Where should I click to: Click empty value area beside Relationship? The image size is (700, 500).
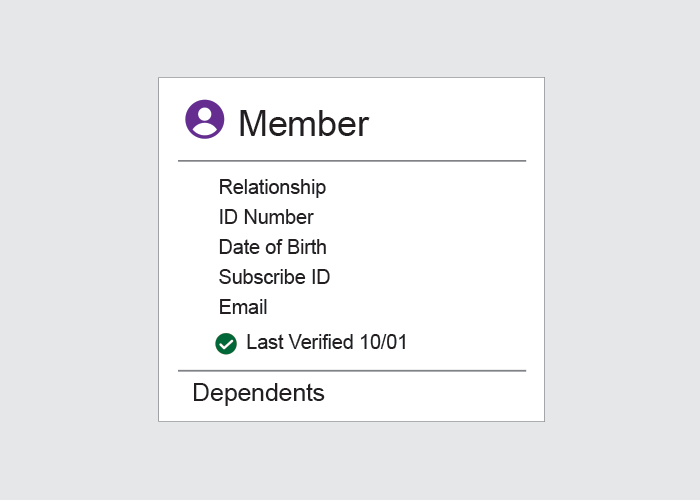click(x=426, y=187)
